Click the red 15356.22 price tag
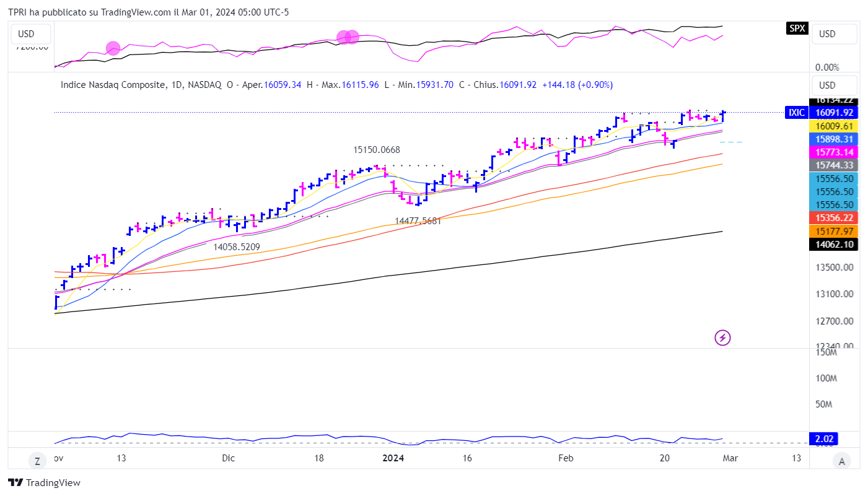 click(835, 218)
